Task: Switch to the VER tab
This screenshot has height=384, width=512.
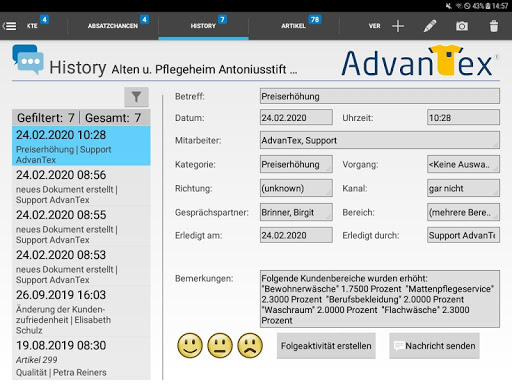Action: (374, 26)
